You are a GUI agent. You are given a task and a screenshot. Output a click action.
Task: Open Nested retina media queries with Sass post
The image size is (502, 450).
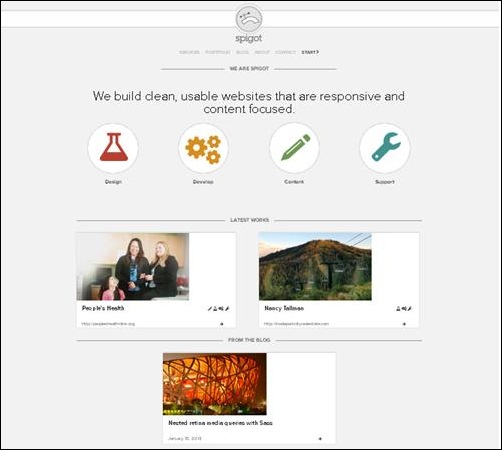(x=220, y=423)
